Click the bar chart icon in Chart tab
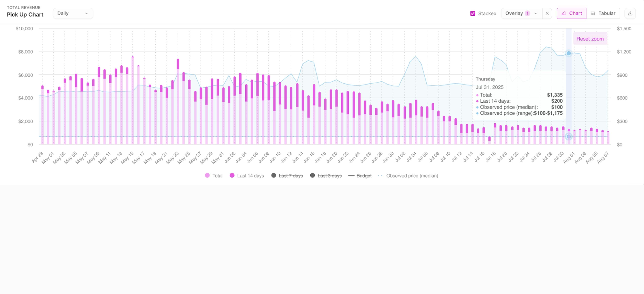Screen dimensions: 644x294 click(x=563, y=13)
